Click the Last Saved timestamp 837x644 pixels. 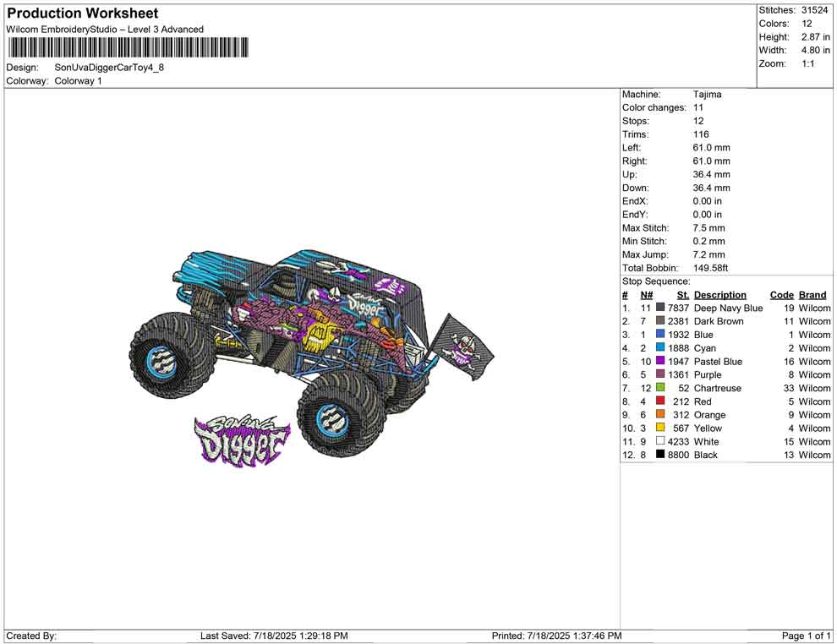[274, 636]
